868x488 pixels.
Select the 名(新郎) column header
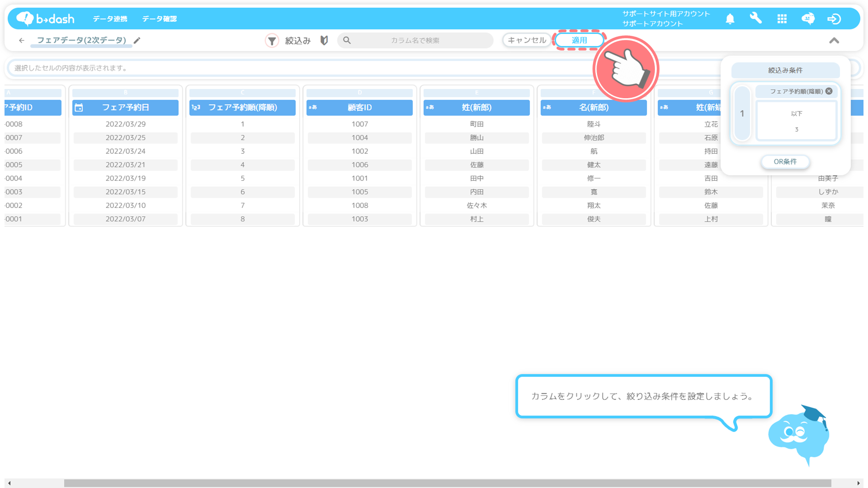pos(594,107)
